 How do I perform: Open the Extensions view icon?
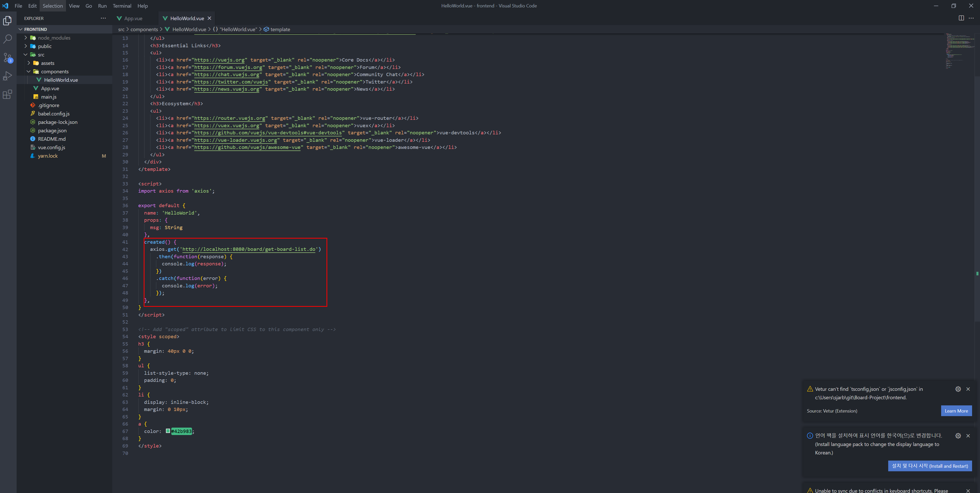point(7,94)
